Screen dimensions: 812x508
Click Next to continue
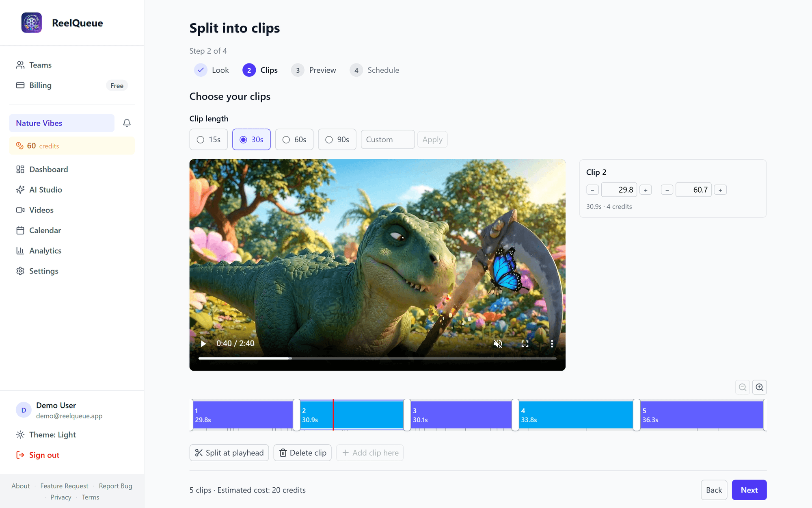pyautogui.click(x=749, y=490)
